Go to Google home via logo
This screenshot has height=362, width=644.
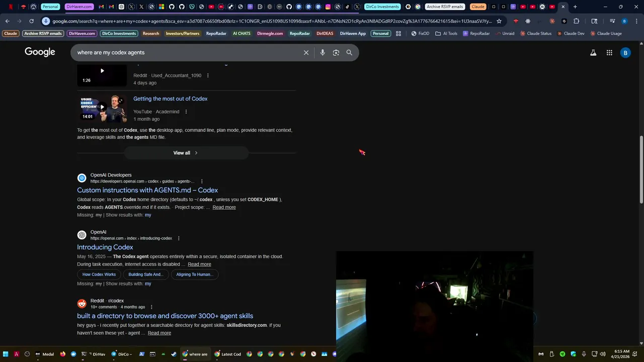(40, 52)
